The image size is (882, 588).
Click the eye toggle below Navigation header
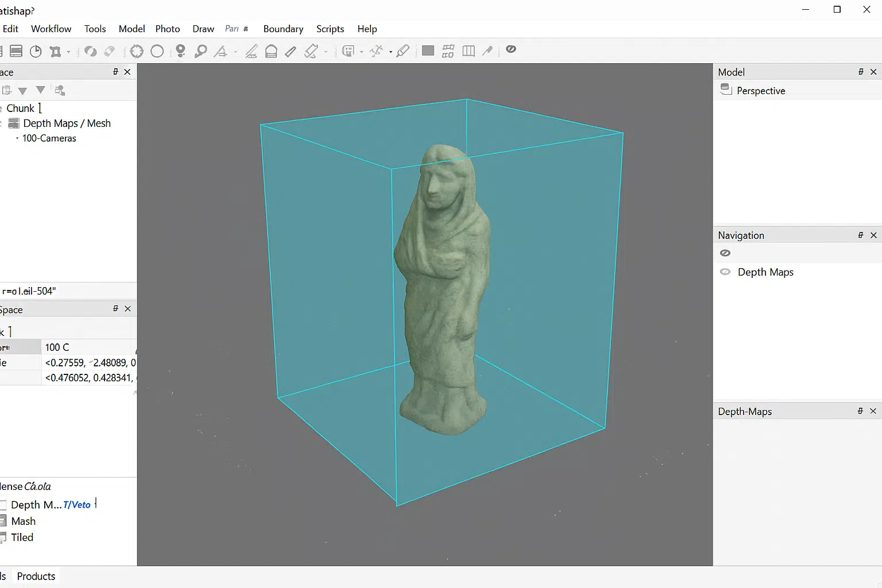click(725, 253)
